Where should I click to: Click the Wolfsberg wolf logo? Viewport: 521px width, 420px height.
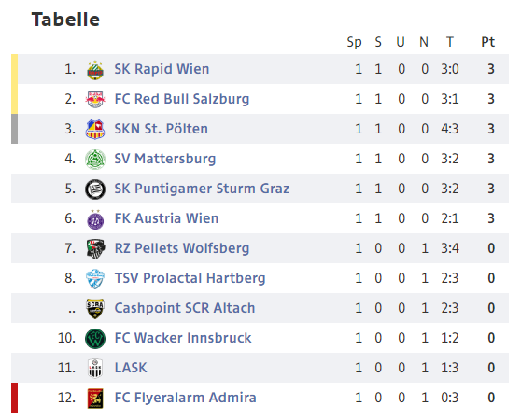pyautogui.click(x=95, y=248)
